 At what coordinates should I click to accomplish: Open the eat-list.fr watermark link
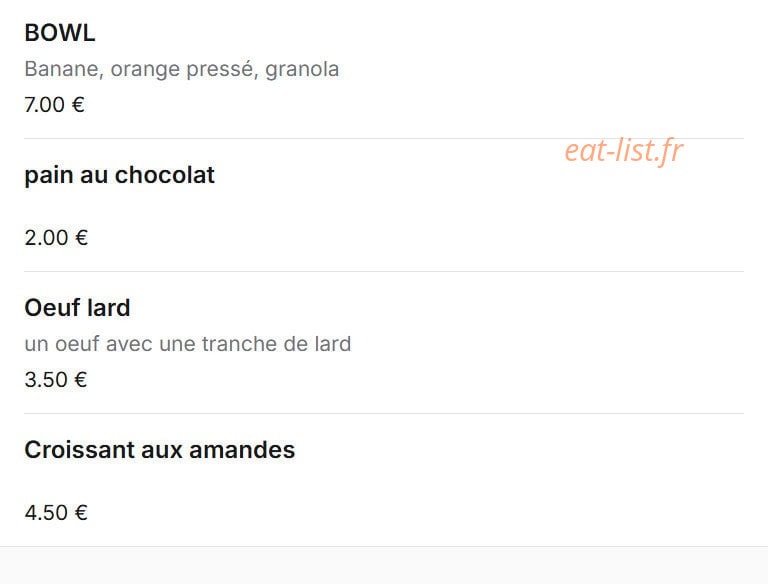pyautogui.click(x=624, y=150)
